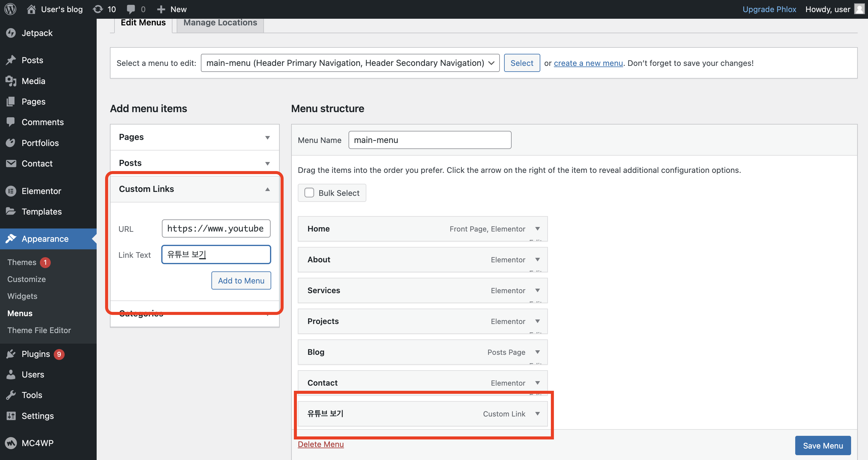Enable the Bulk Select checkbox

pyautogui.click(x=309, y=193)
